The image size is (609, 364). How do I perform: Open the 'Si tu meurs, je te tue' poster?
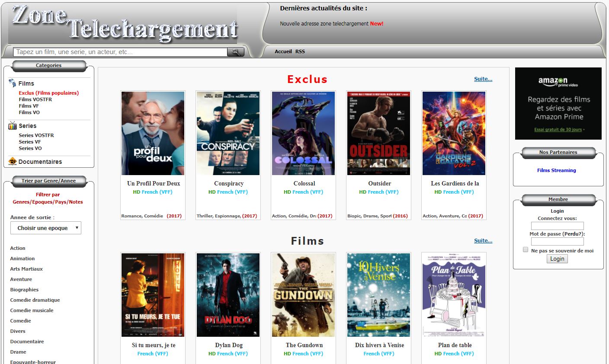[153, 295]
